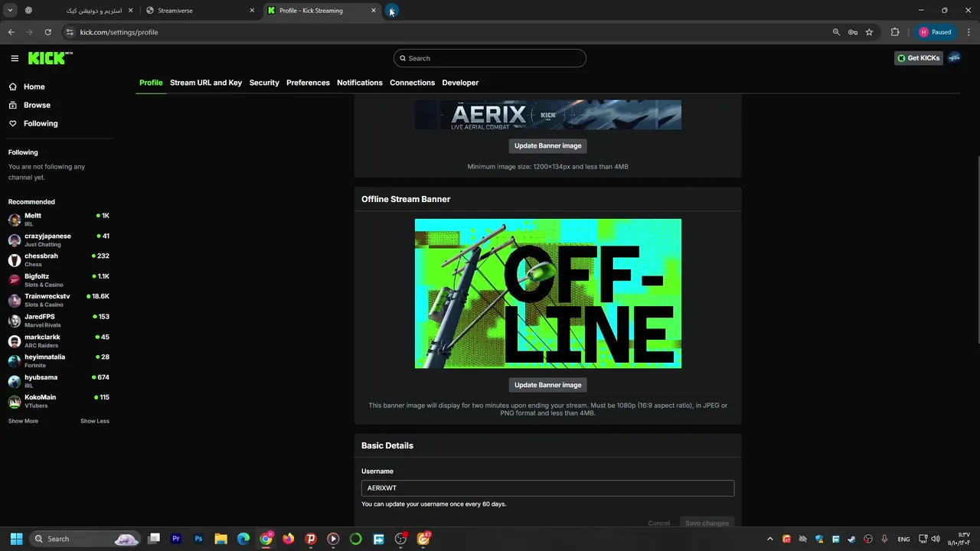This screenshot has height=551, width=980.
Task: Open recommended channel Meltt
Action: (59, 220)
